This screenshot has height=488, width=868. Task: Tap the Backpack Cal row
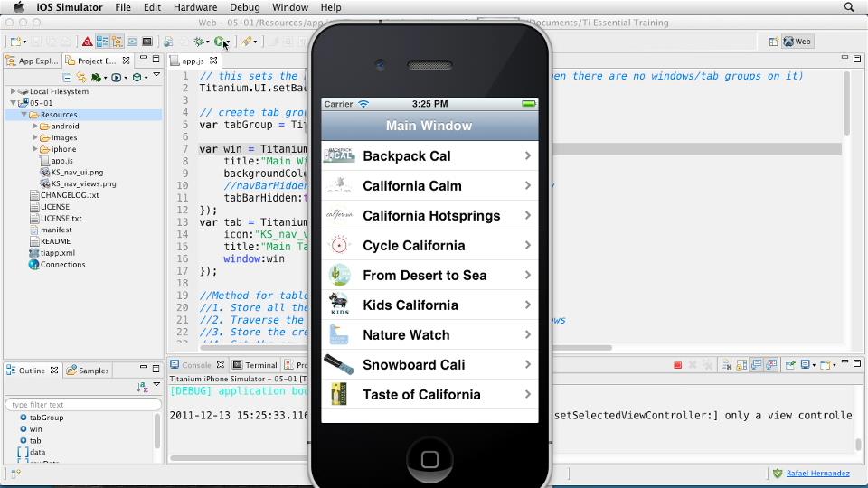[429, 156]
